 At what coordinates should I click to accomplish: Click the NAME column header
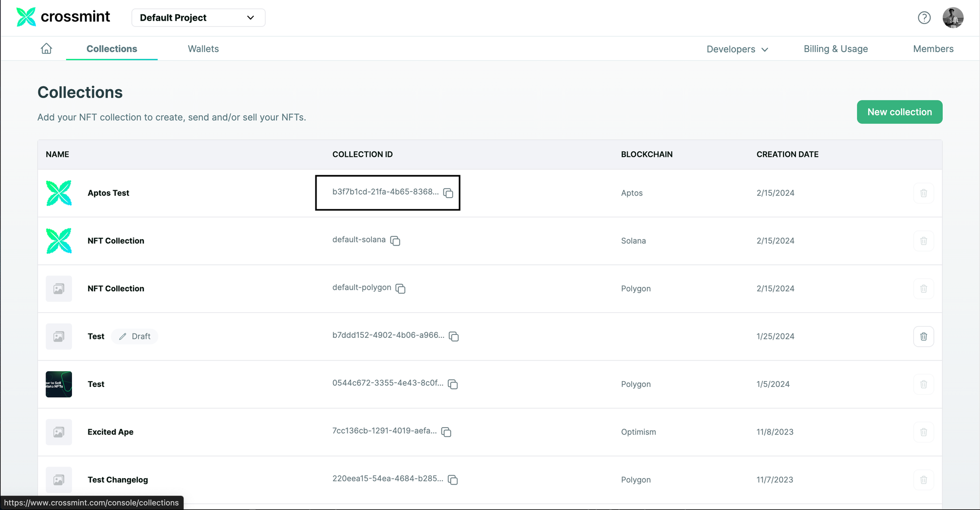click(x=57, y=154)
